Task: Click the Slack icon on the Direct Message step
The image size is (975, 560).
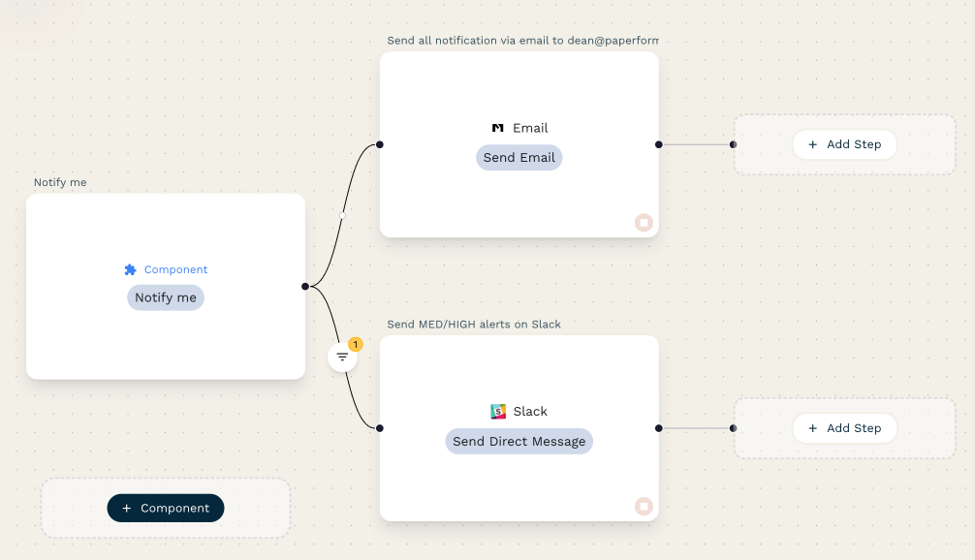Action: click(x=497, y=411)
